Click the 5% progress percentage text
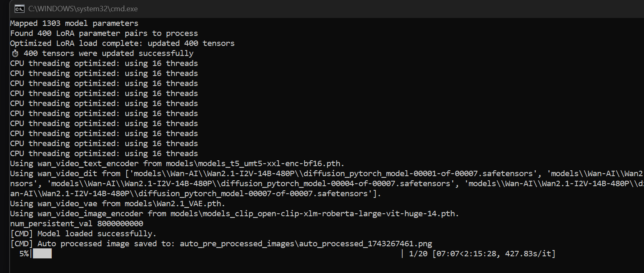This screenshot has width=644, height=273. tap(24, 253)
